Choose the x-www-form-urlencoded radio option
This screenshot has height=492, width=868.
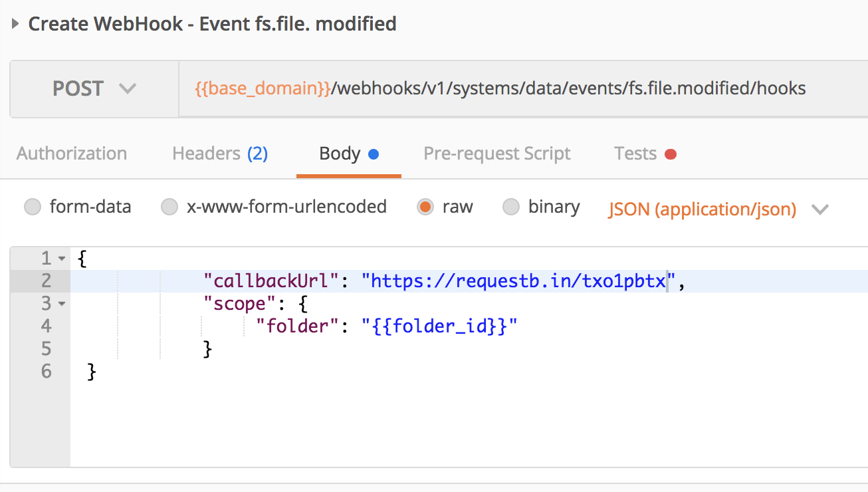pyautogui.click(x=170, y=207)
